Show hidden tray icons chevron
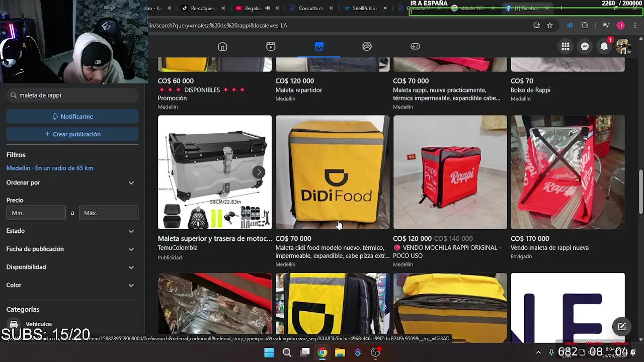Screen dimensions: 644x362 (x=538, y=352)
